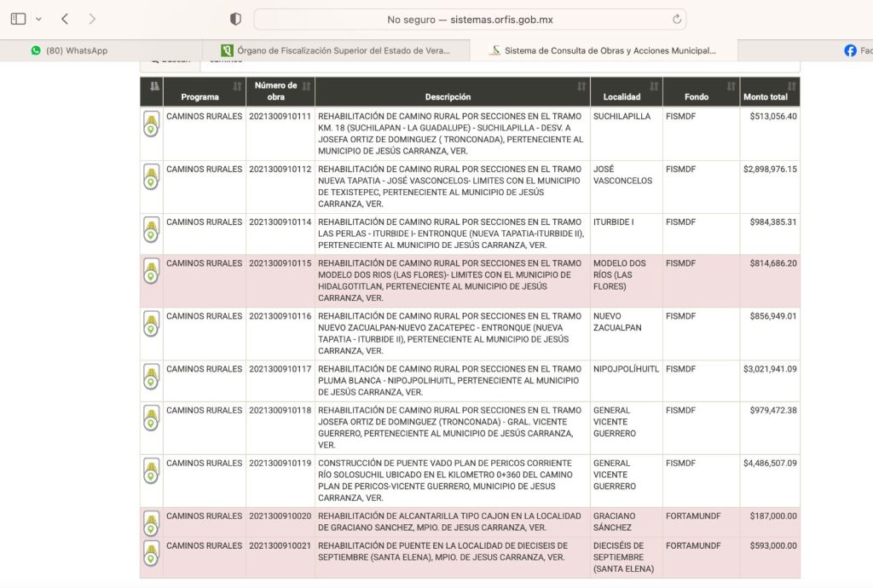The width and height of the screenshot is (873, 588).
Task: Click map icon for obra 2021300910111
Action: point(151,124)
